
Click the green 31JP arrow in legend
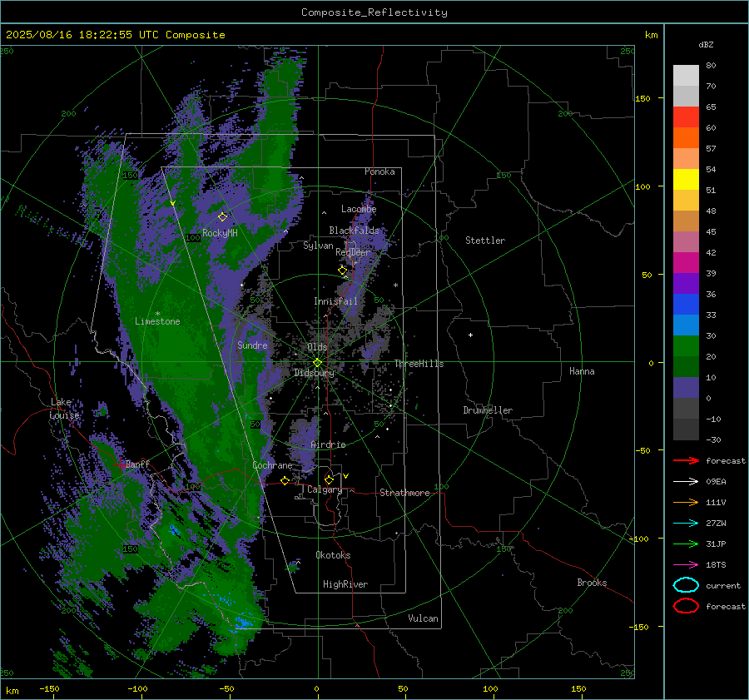(x=686, y=544)
